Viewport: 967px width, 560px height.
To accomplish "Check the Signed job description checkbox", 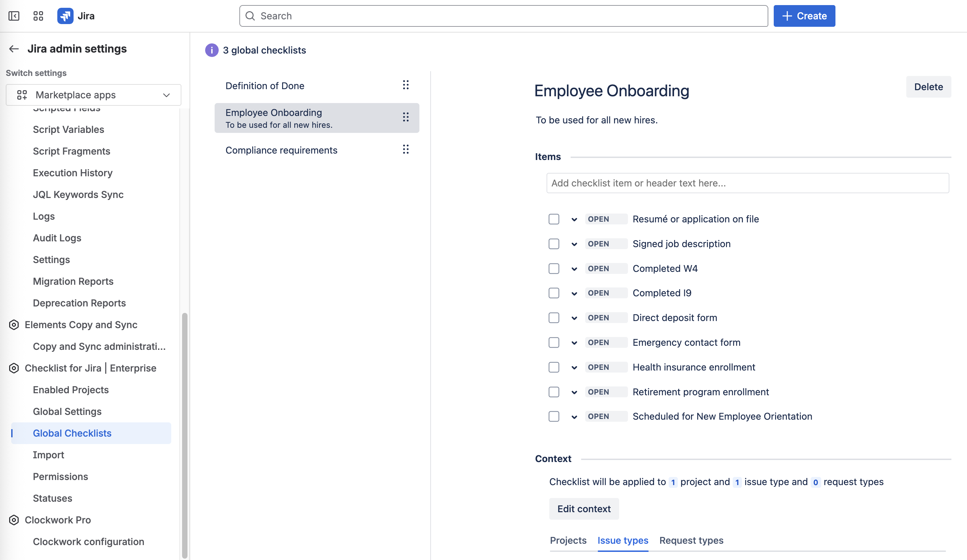I will tap(554, 244).
